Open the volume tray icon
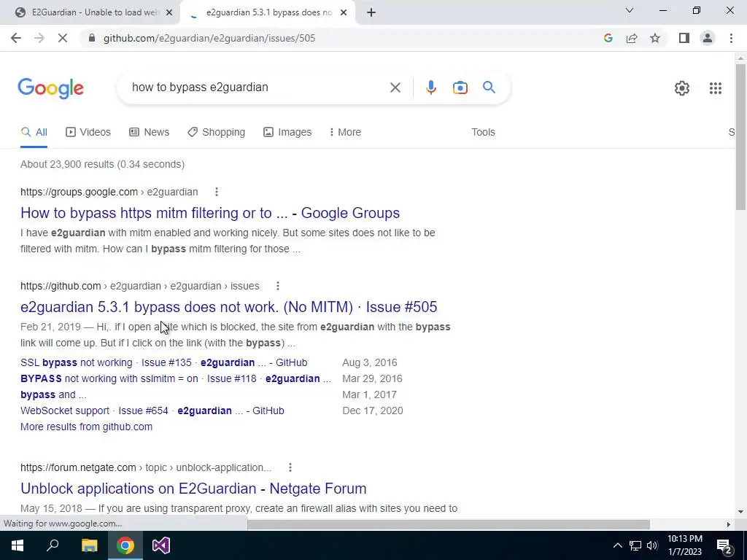Viewport: 747px width, 560px height. pos(652,545)
